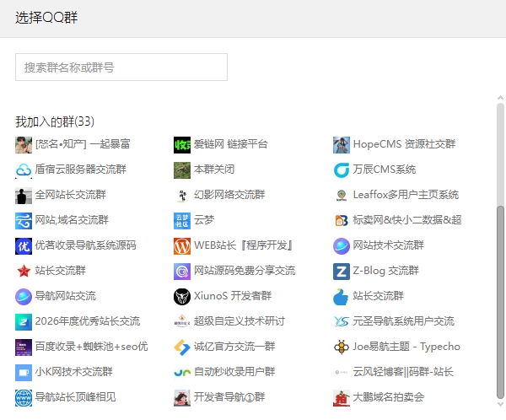Screen dimensions: 506x420
Task: Select group name Leaffox多用户主页系统
Action: [x=406, y=195]
